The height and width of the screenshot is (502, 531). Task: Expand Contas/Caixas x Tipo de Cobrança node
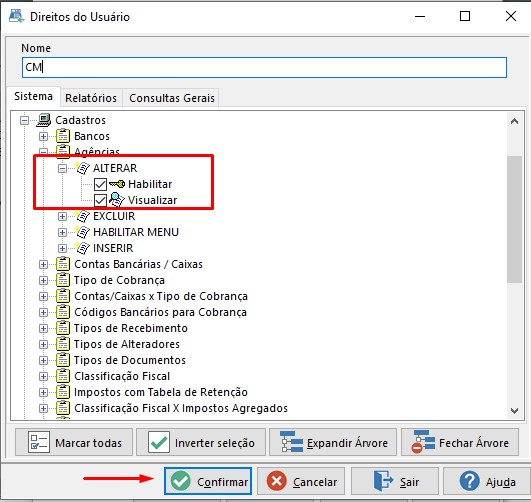(43, 296)
